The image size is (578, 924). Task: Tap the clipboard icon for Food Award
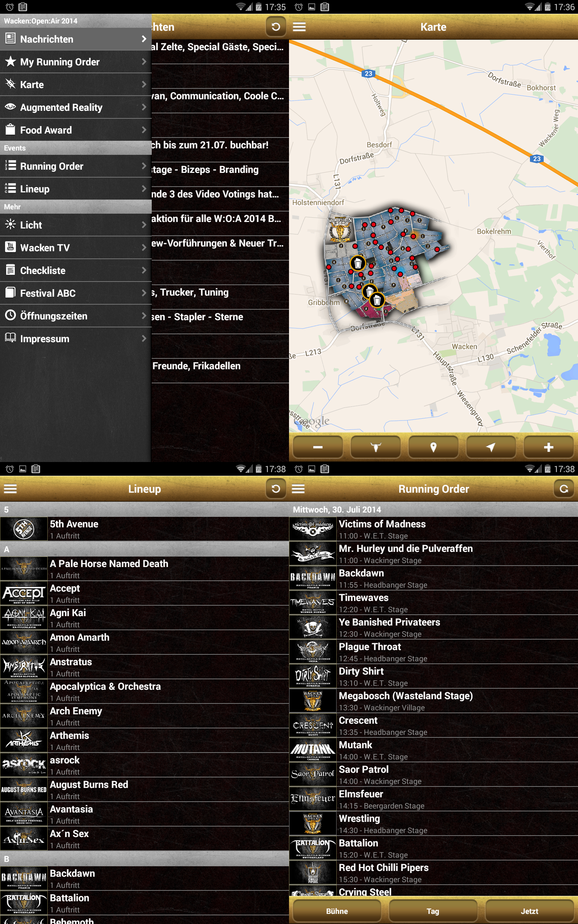point(10,130)
